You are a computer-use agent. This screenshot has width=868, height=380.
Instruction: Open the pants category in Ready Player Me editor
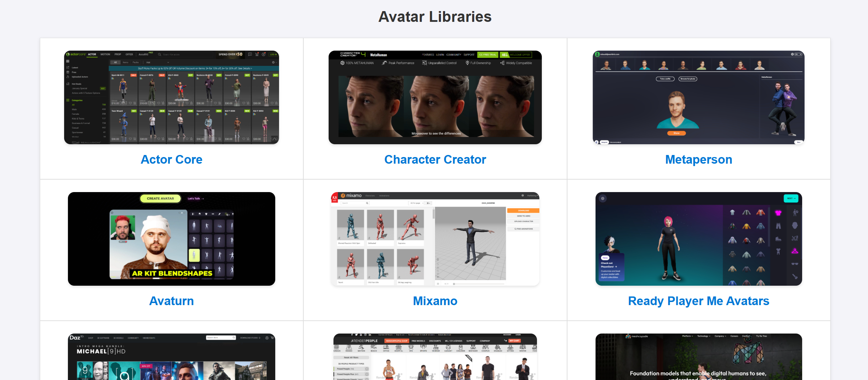click(778, 226)
